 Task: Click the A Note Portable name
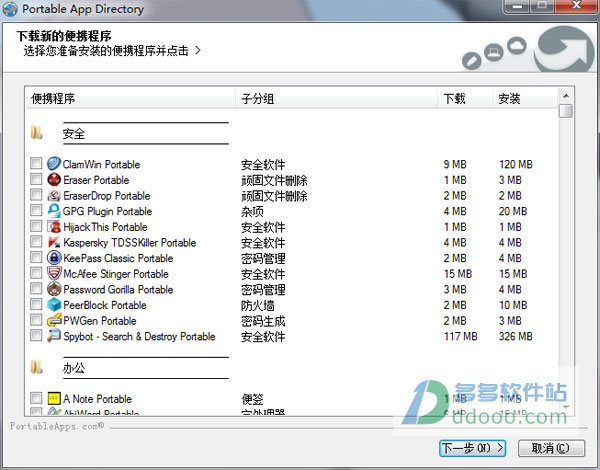(98, 399)
